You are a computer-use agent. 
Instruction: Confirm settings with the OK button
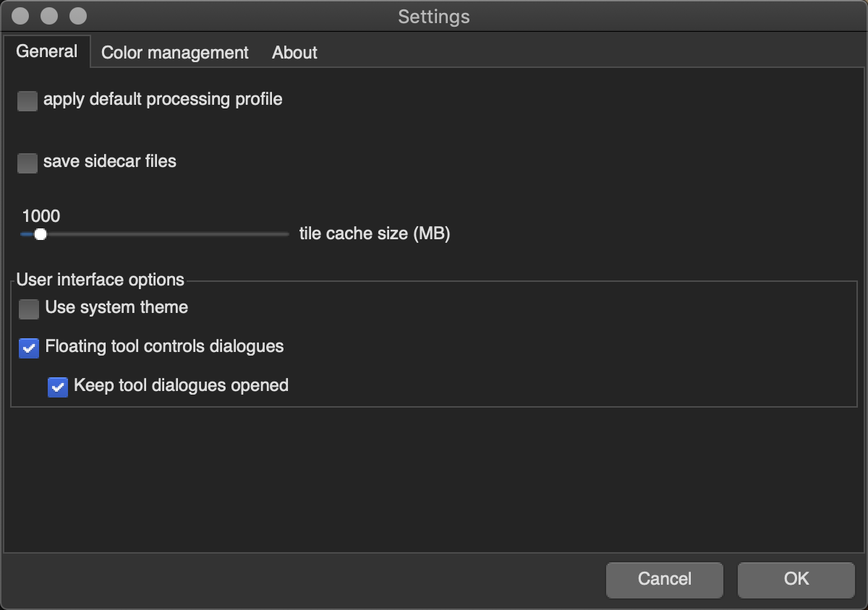(x=796, y=580)
